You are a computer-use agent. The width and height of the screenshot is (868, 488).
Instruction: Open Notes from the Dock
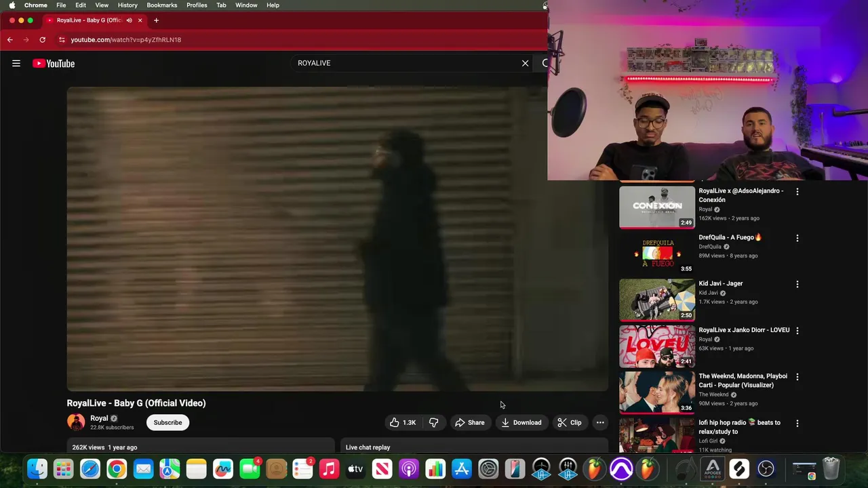point(196,468)
